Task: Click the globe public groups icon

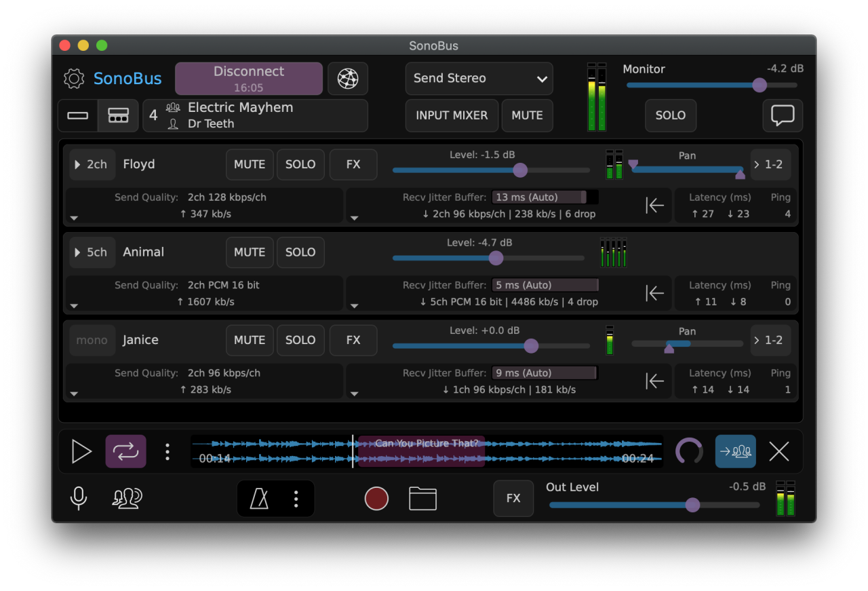Action: pyautogui.click(x=348, y=79)
